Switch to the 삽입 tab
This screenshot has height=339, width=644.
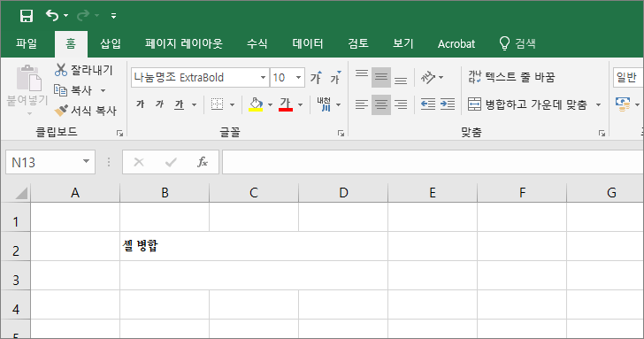click(x=111, y=43)
